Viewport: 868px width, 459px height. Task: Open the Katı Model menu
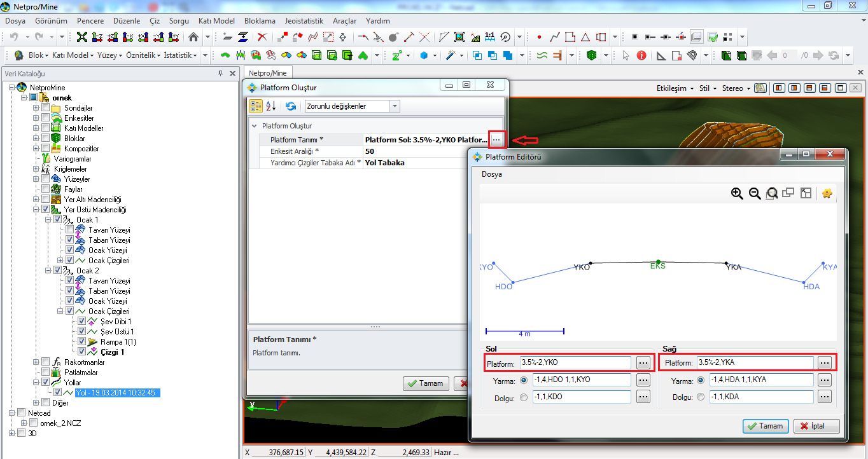point(216,21)
